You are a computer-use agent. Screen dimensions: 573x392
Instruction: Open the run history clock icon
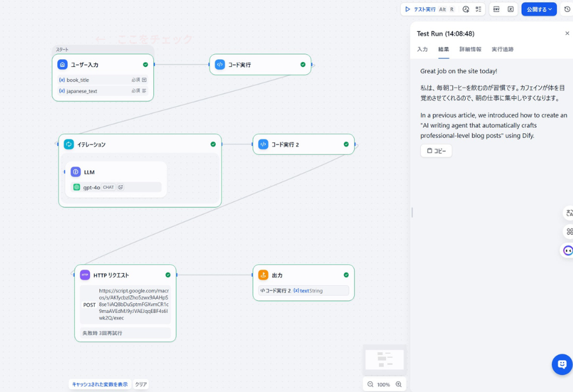coord(466,9)
